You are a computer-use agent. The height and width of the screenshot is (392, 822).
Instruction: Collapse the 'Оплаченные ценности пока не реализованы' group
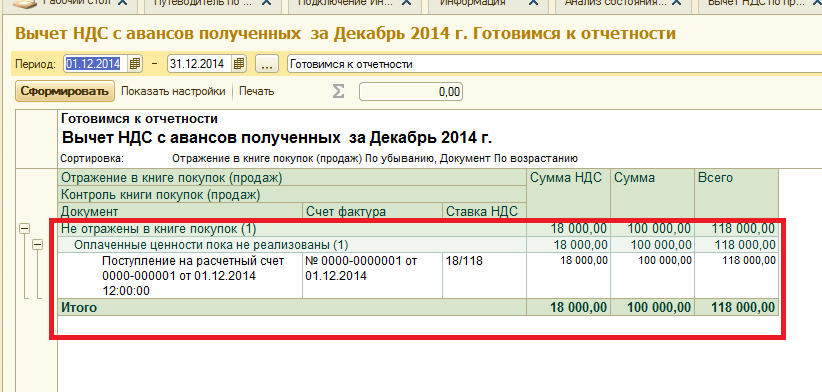(38, 245)
